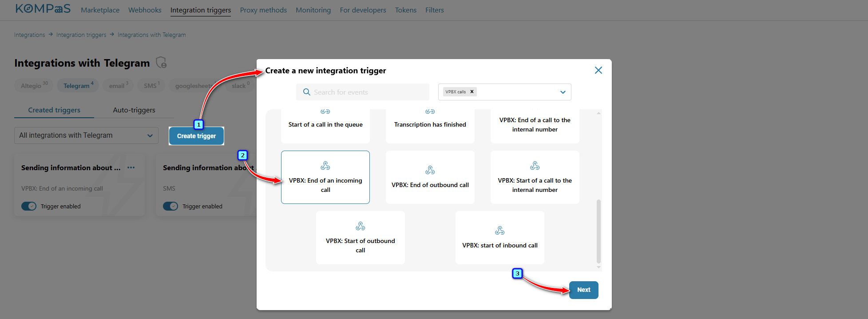Open the three-dots menu on first trigger card
This screenshot has width=868, height=319.
(x=131, y=167)
